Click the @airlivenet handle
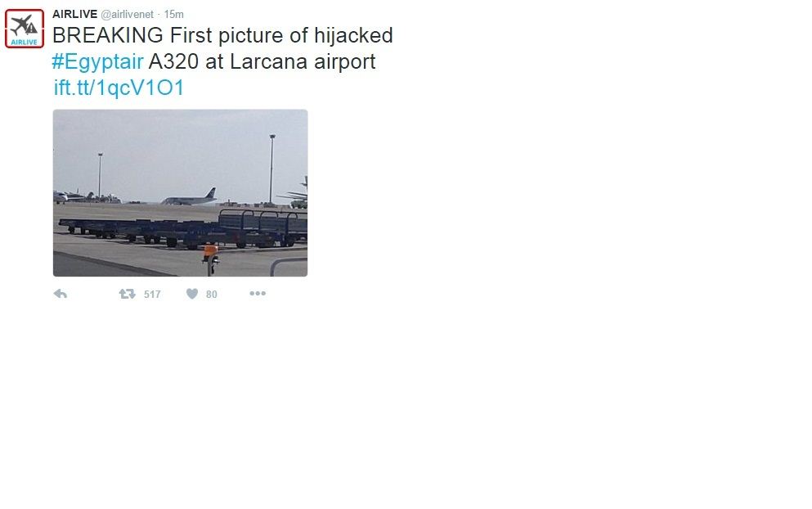 point(129,14)
